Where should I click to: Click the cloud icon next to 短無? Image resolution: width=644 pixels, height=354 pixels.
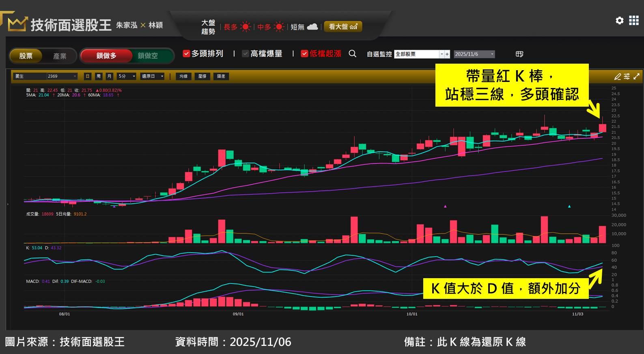tap(312, 27)
